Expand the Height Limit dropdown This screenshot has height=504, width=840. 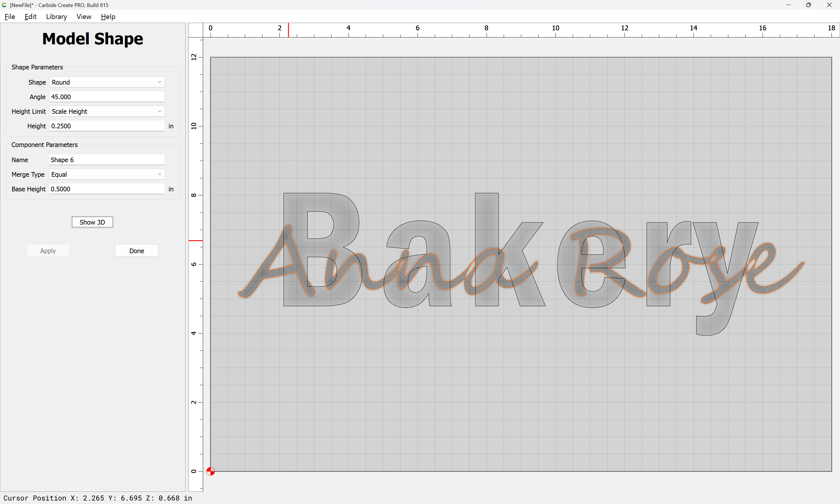107,111
